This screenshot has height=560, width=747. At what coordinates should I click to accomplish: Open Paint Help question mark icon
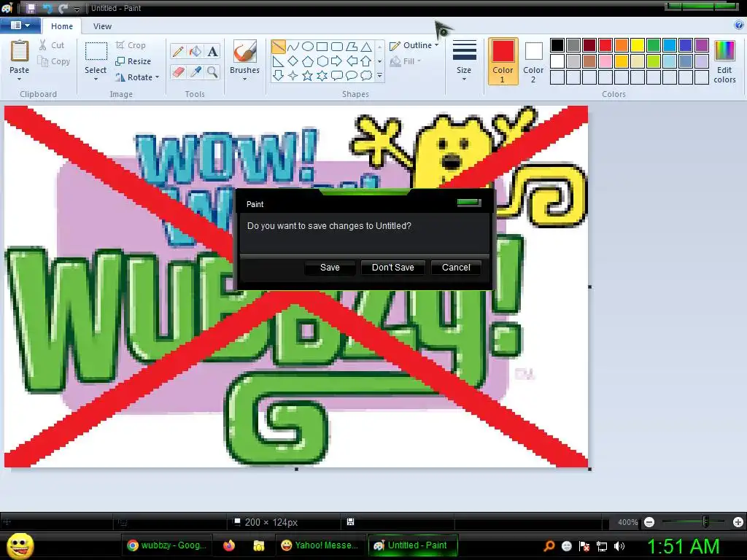click(739, 26)
